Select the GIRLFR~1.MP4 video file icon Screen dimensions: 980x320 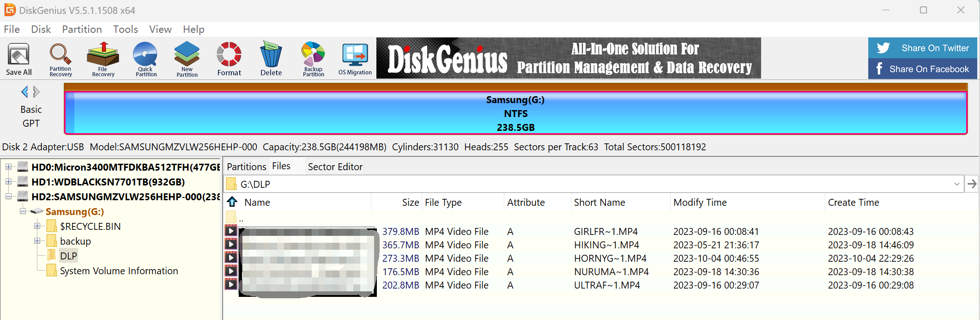231,231
